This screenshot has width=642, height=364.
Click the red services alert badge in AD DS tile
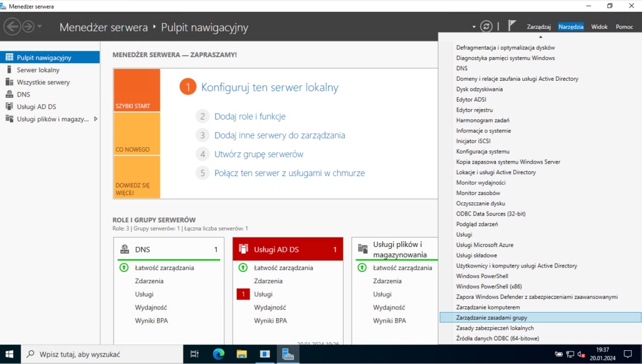coord(243,294)
